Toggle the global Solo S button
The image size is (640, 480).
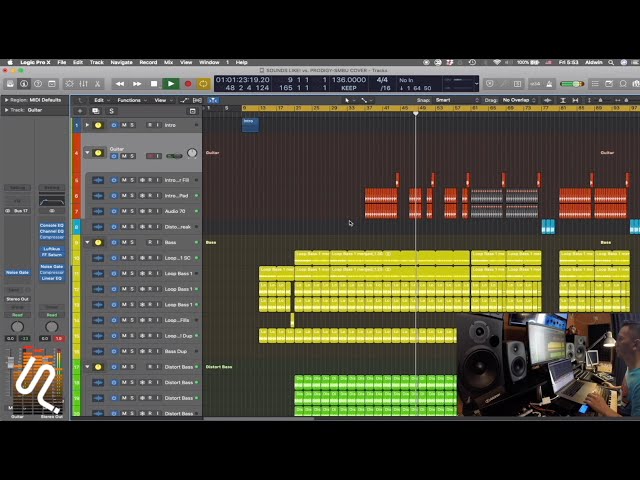point(111,111)
